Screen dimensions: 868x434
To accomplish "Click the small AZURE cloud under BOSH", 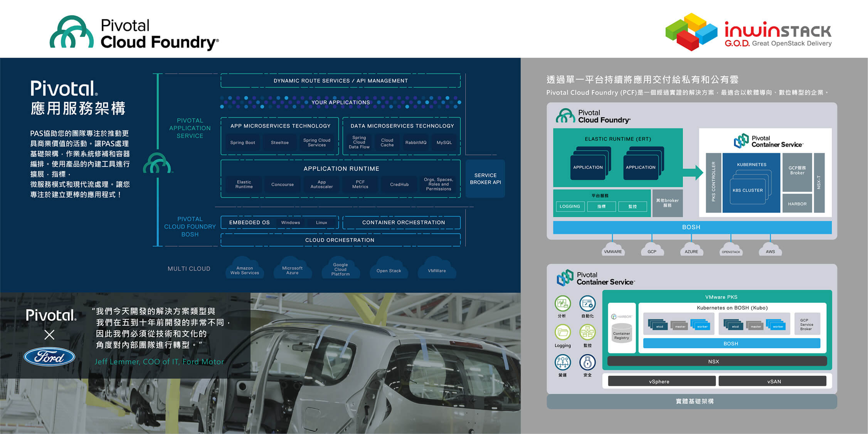I will click(x=691, y=249).
